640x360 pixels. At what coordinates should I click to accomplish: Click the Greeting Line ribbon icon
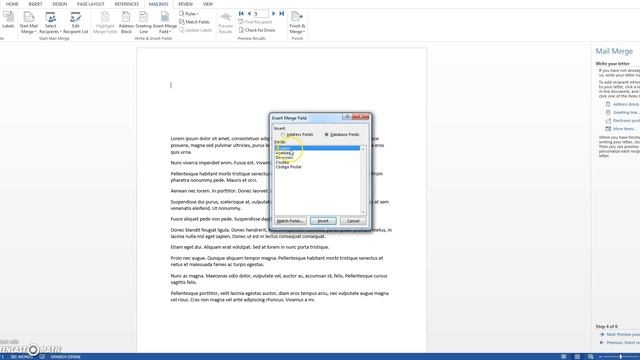point(143,22)
